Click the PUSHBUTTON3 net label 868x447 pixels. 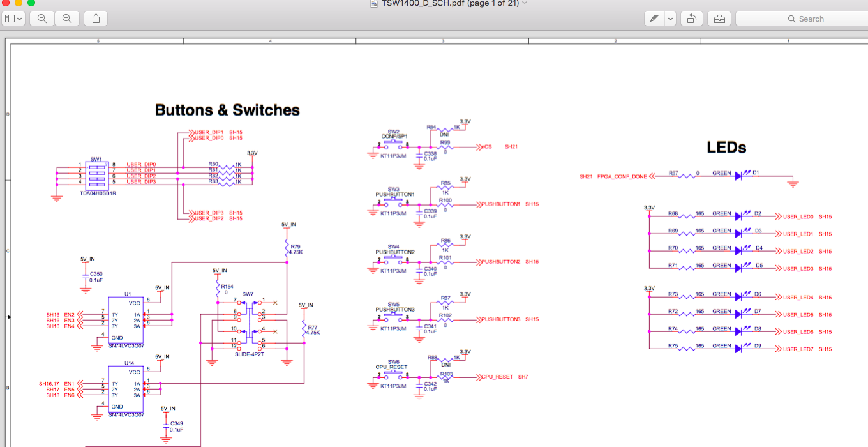tap(501, 319)
